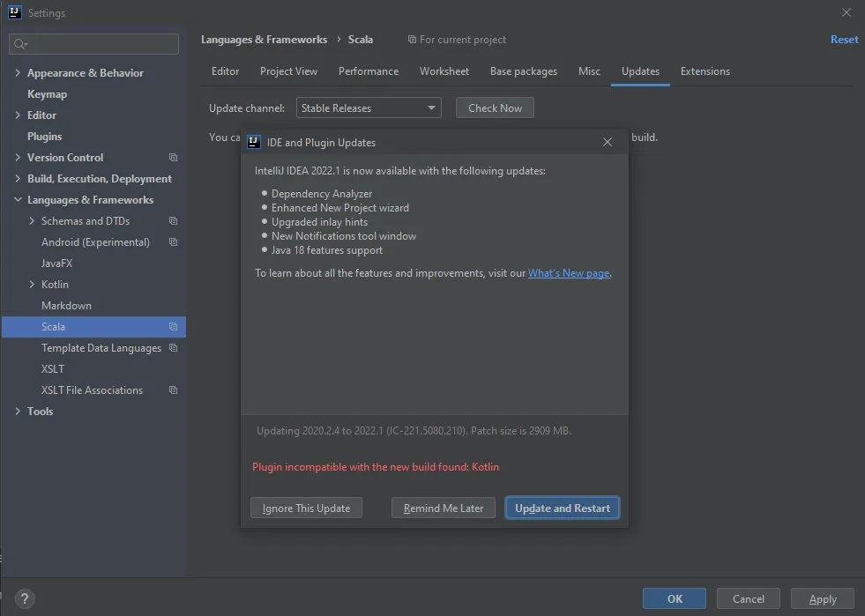The width and height of the screenshot is (865, 616).
Task: Expand the Version Control node
Action: (x=18, y=158)
